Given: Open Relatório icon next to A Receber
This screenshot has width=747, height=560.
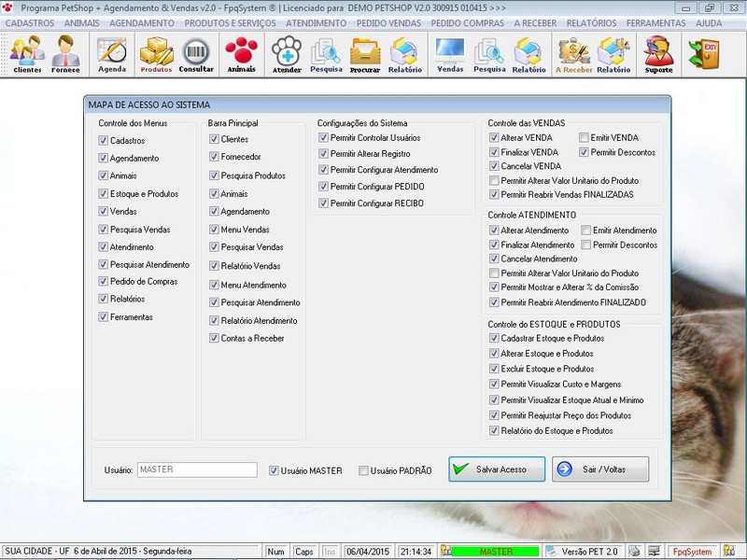Looking at the screenshot, I should 613,54.
